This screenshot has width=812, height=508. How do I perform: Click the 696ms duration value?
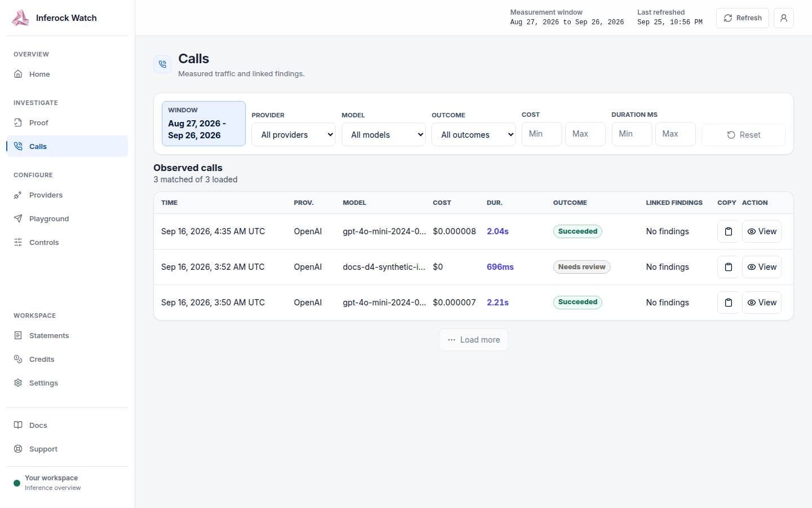(x=500, y=267)
